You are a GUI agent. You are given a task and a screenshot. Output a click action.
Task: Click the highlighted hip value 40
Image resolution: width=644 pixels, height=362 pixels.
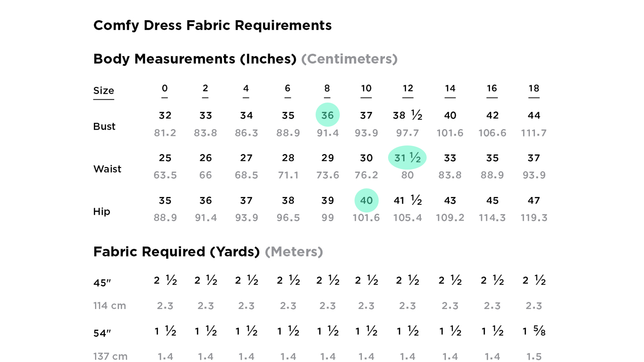pos(366,200)
